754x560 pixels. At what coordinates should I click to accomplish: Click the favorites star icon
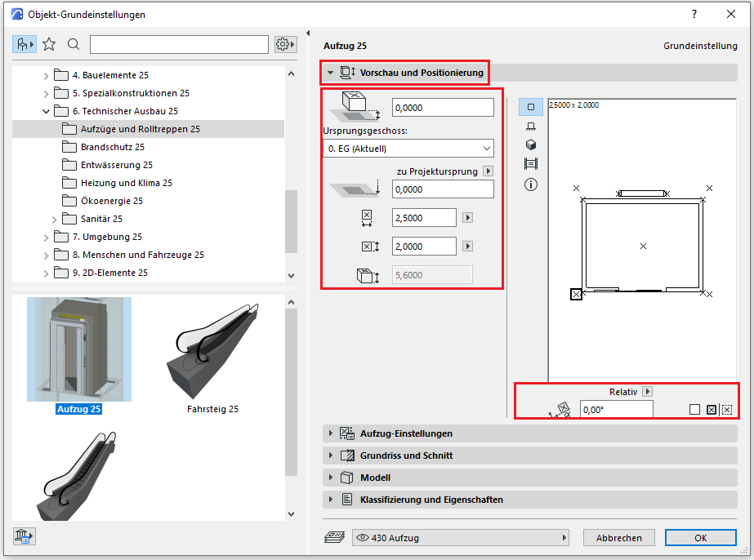(49, 44)
